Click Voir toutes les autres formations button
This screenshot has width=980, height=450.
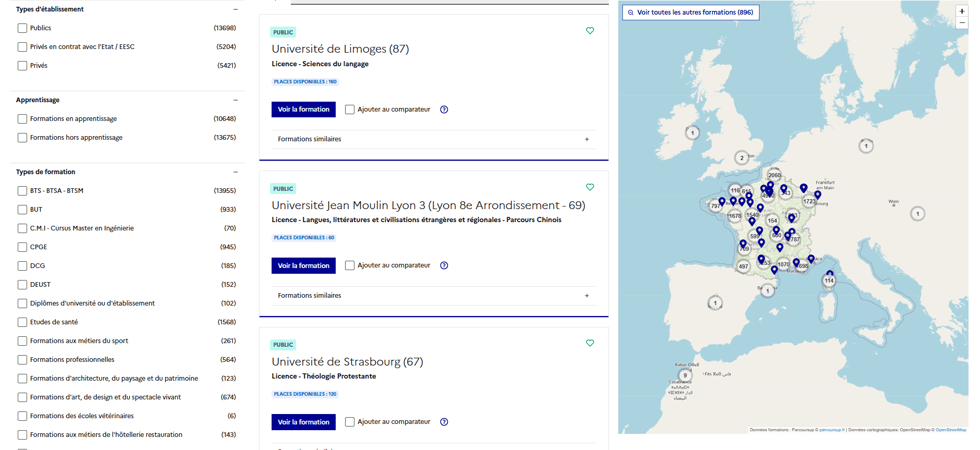691,13
